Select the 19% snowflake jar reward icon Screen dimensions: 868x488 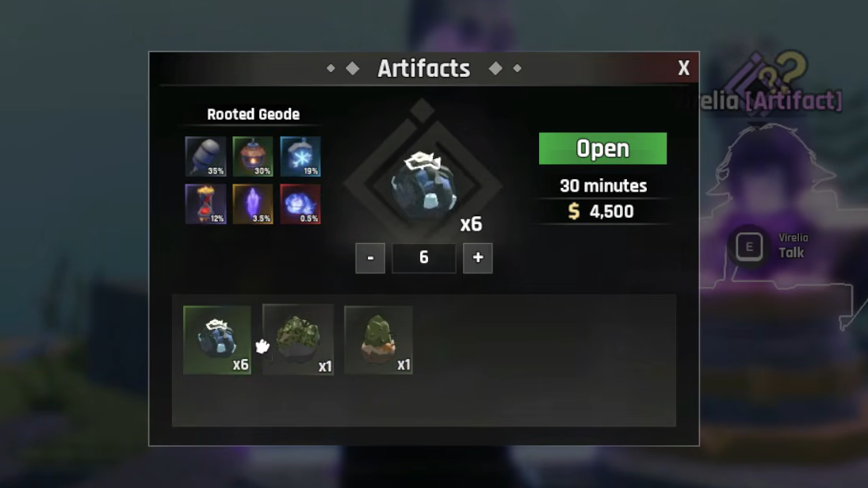[x=300, y=157]
